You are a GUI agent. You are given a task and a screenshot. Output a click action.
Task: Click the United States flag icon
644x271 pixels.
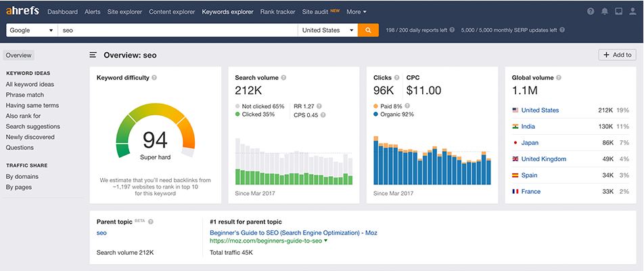pos(515,110)
